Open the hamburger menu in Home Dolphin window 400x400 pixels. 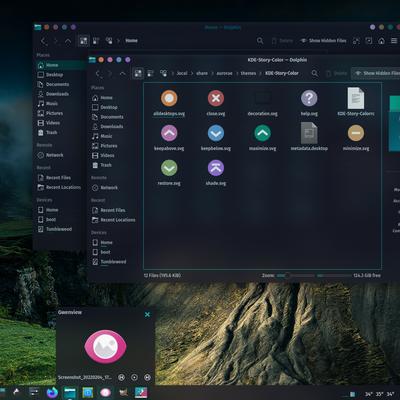pyautogui.click(x=394, y=41)
